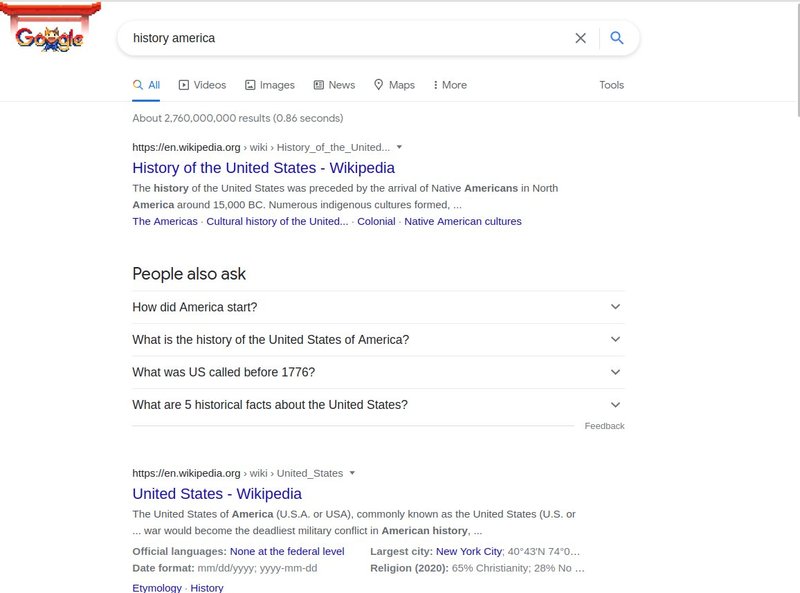800x593 pixels.
Task: Open the Videos search tab
Action: pyautogui.click(x=202, y=85)
